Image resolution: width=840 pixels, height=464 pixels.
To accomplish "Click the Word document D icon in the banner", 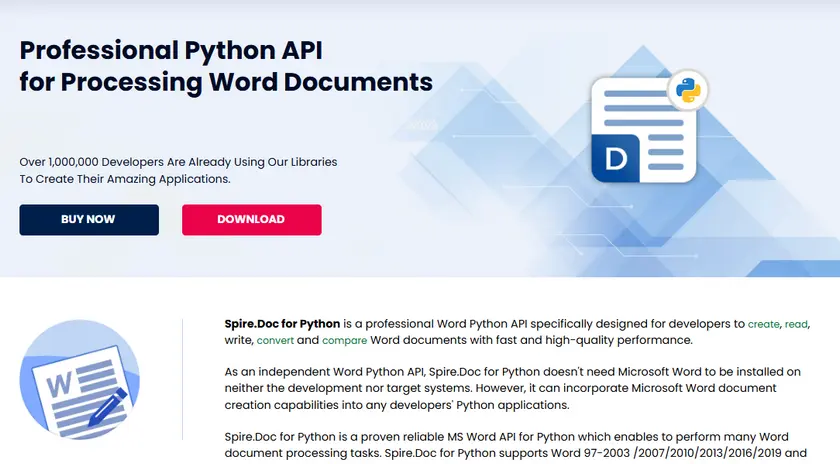I will (643, 130).
